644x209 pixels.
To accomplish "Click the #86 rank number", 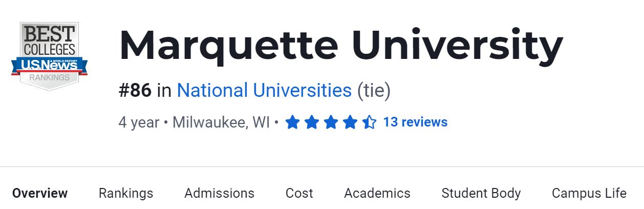I will [135, 91].
